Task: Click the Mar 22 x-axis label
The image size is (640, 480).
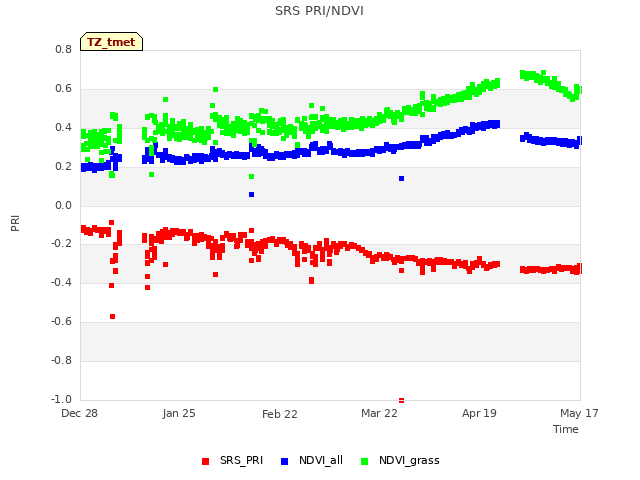Action: (x=379, y=413)
